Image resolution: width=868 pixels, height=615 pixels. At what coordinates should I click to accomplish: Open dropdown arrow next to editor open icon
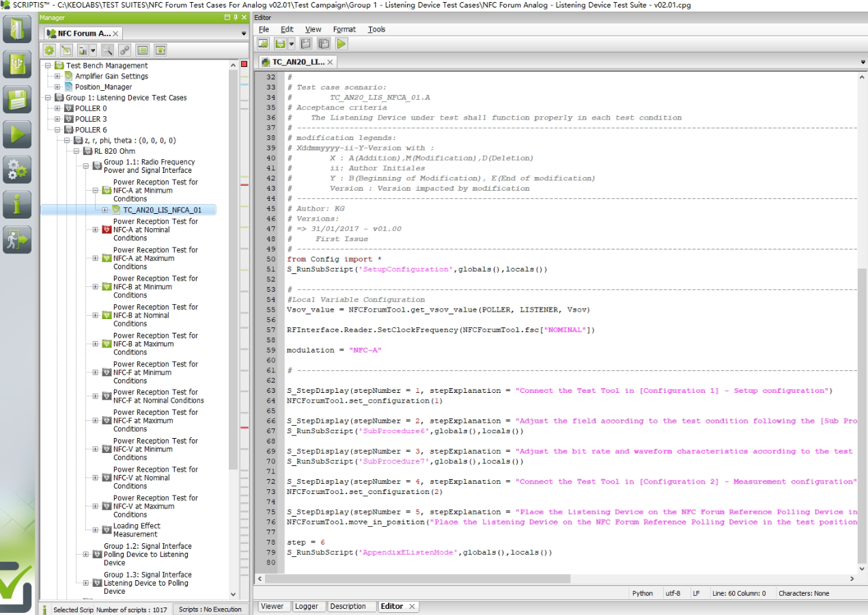coord(292,44)
